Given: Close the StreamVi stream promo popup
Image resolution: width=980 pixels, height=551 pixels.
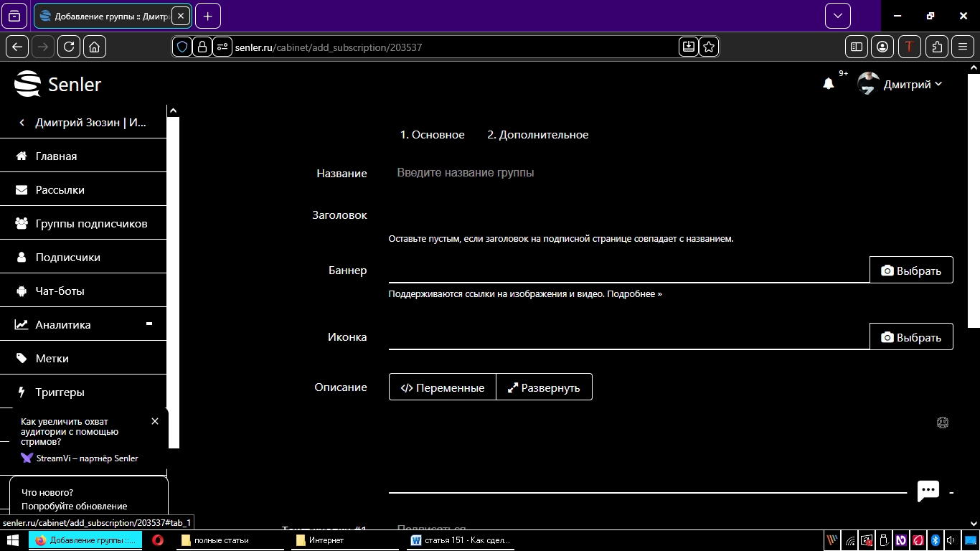Looking at the screenshot, I should coord(155,421).
